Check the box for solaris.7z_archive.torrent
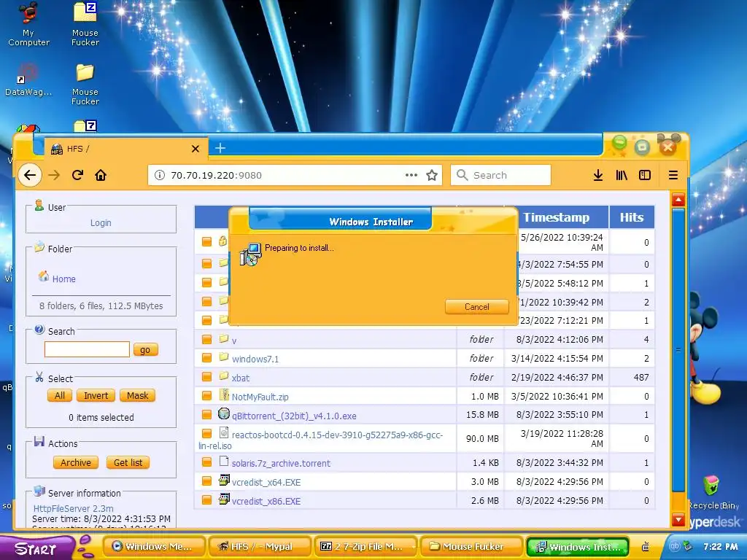 tap(206, 462)
